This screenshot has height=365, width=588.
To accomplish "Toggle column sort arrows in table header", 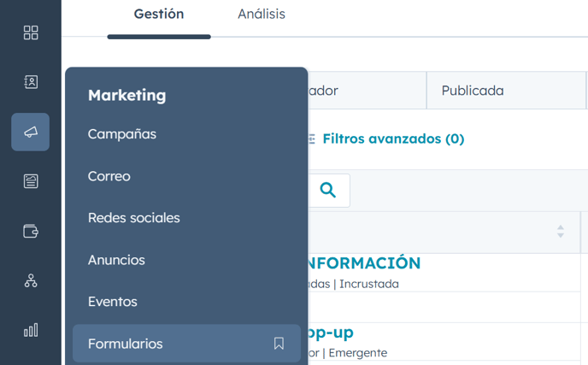I will click(561, 232).
